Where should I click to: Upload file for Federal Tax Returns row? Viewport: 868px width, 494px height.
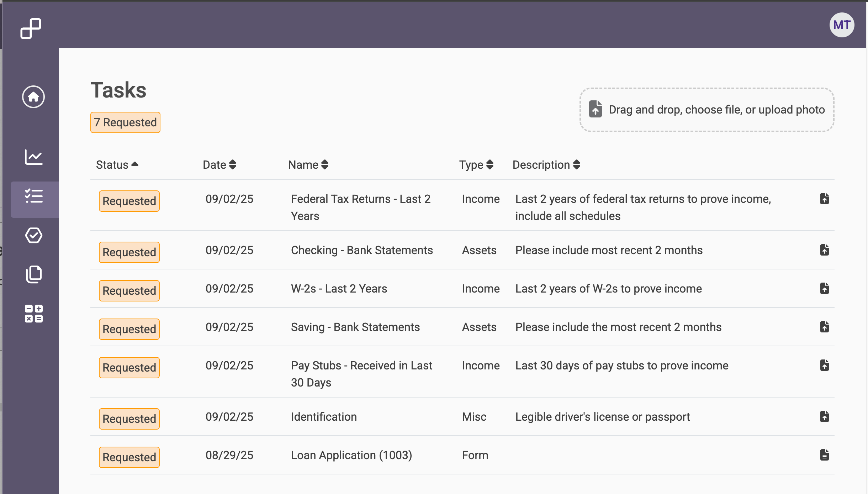pos(824,199)
